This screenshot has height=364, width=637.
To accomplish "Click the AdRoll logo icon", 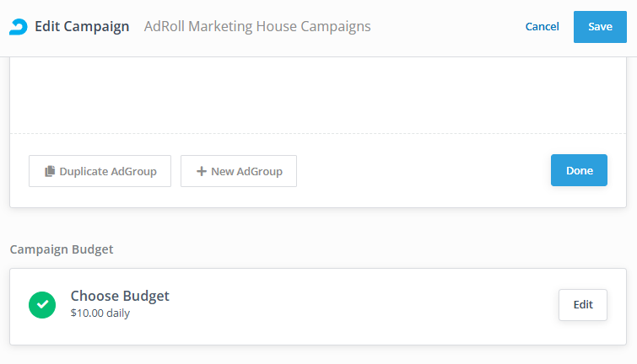I will pyautogui.click(x=18, y=27).
